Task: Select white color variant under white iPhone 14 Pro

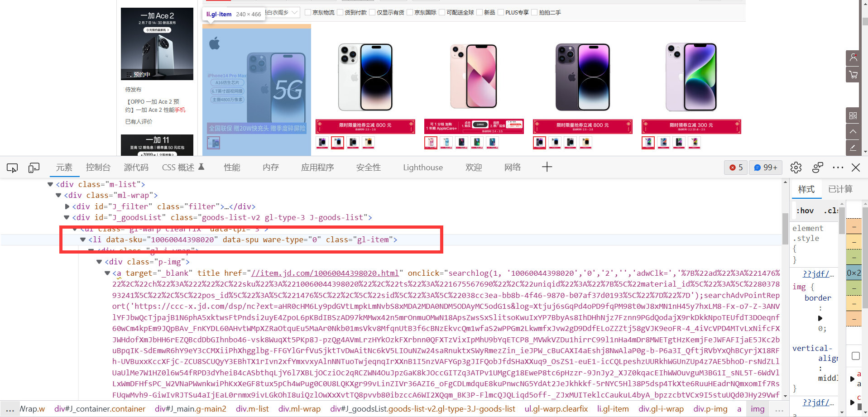Action: [x=338, y=143]
